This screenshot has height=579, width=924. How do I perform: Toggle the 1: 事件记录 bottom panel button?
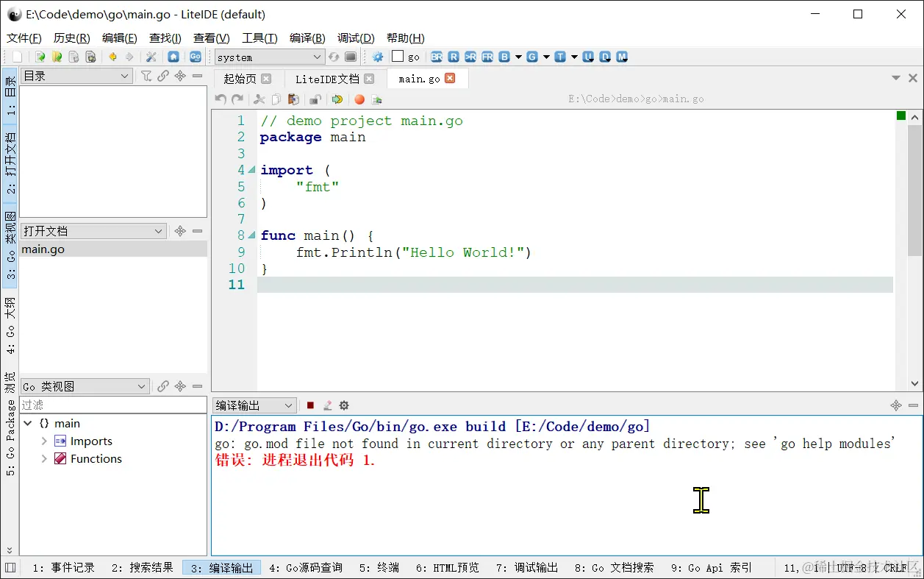(x=63, y=568)
